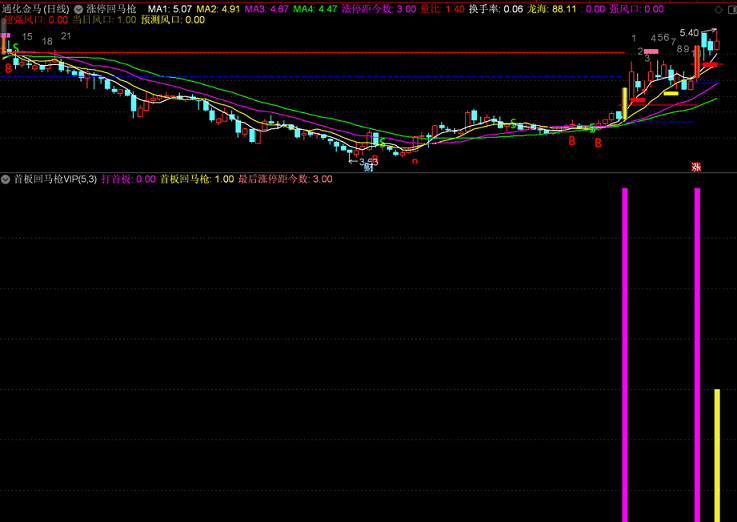Viewport: 737px width, 522px height.
Task: Click 龙海: 88.11 label
Action: click(551, 9)
